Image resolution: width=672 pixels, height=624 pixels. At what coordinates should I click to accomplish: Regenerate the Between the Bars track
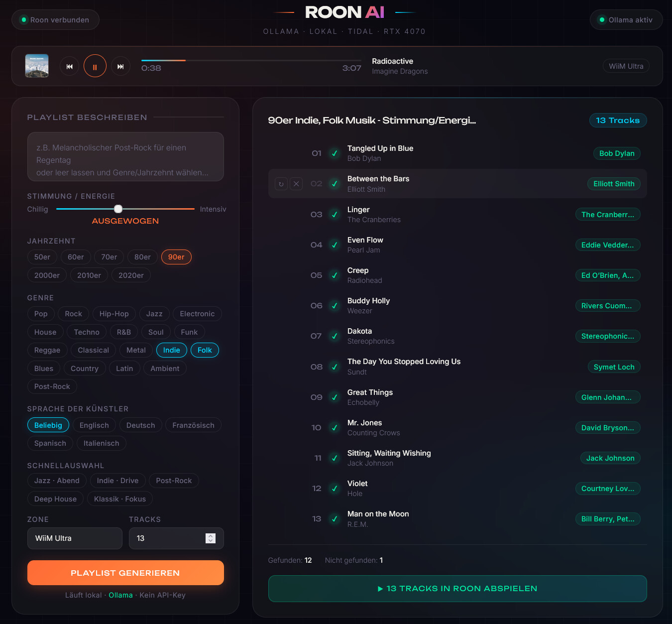tap(281, 184)
